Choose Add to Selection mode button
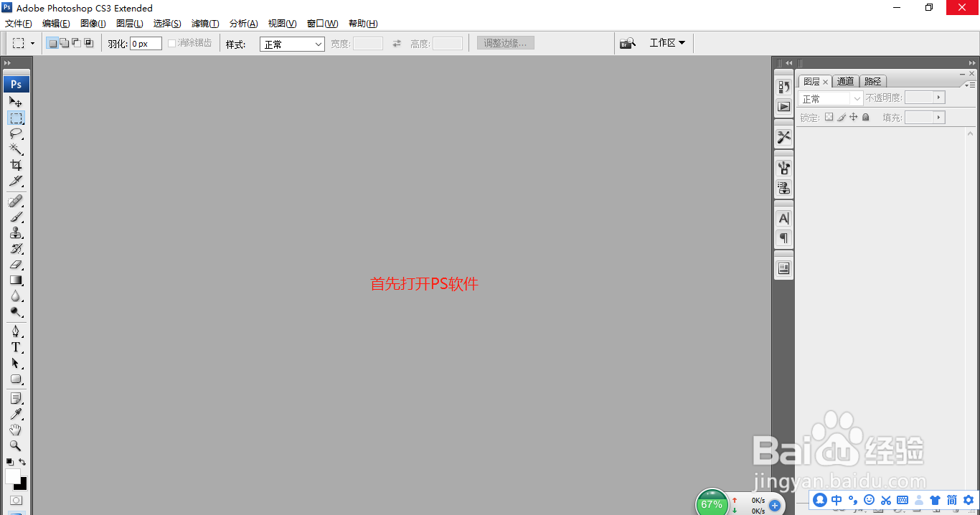 pyautogui.click(x=64, y=43)
